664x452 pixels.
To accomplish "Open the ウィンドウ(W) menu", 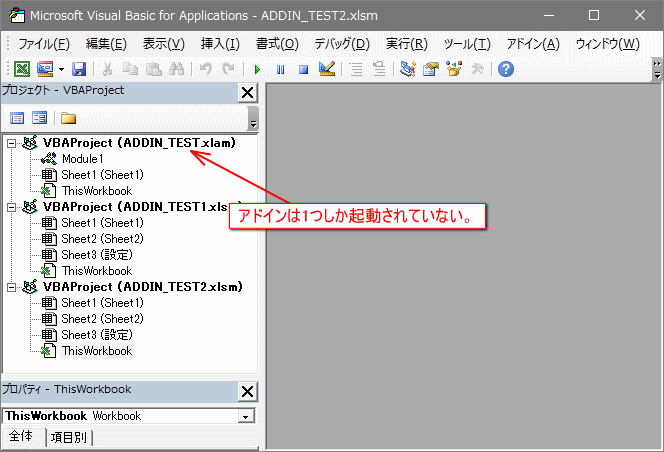I will [607, 44].
